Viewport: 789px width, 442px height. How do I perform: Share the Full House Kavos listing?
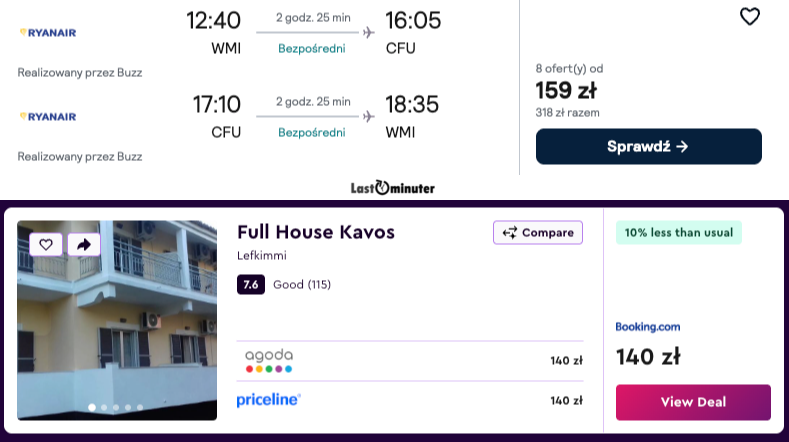(x=84, y=244)
